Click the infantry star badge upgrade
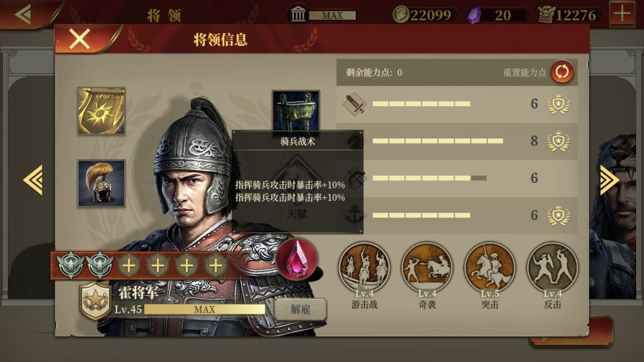644x362 pixels. [558, 104]
